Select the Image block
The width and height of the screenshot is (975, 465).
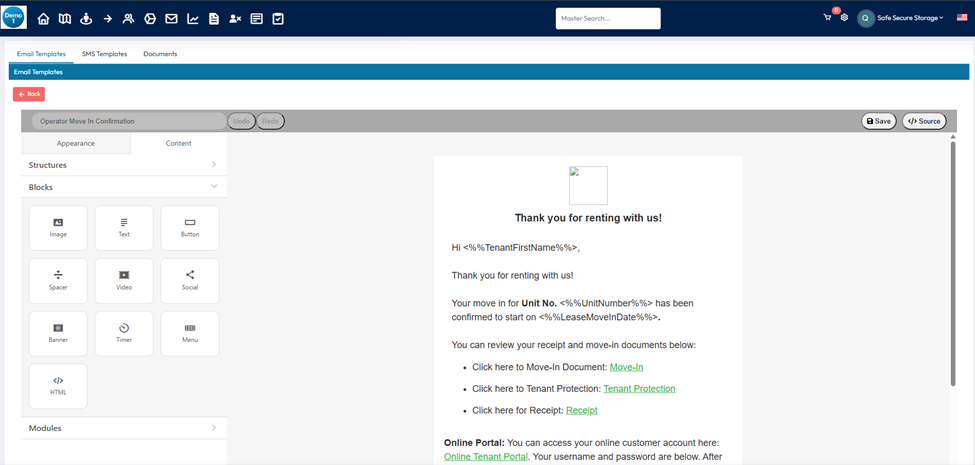58,228
